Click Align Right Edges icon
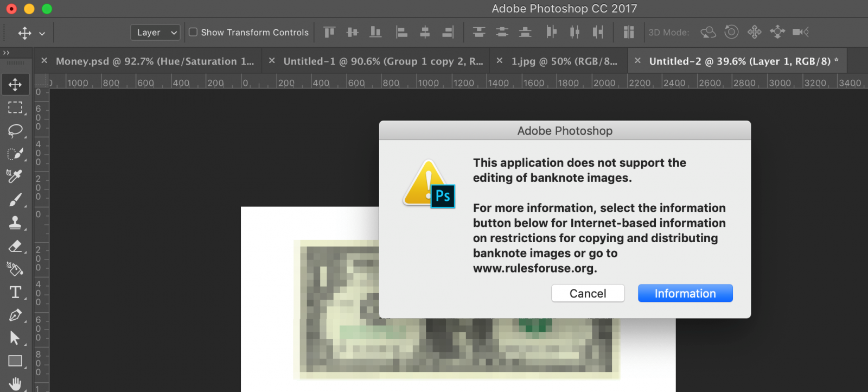 click(x=448, y=32)
